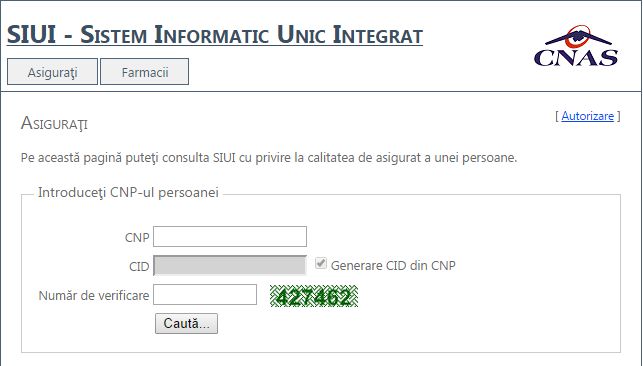Toggle the Generare CID din CNP checkbox
This screenshot has width=643, height=366.
pos(321,263)
